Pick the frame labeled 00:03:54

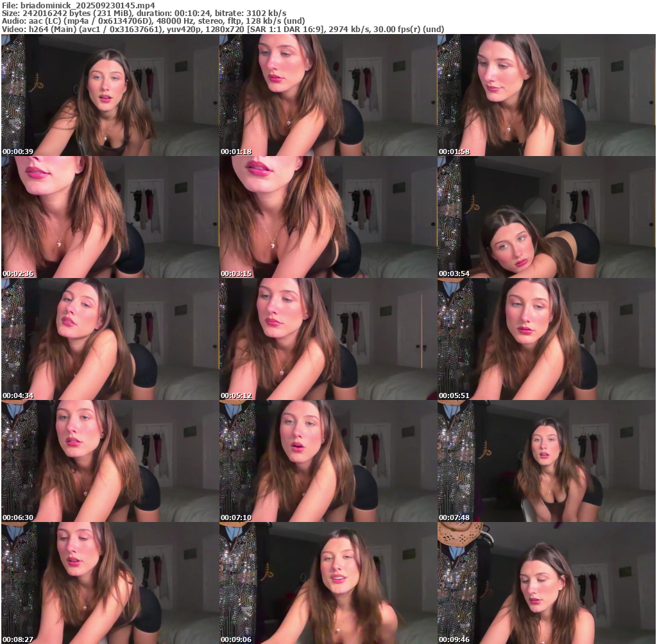(x=546, y=217)
